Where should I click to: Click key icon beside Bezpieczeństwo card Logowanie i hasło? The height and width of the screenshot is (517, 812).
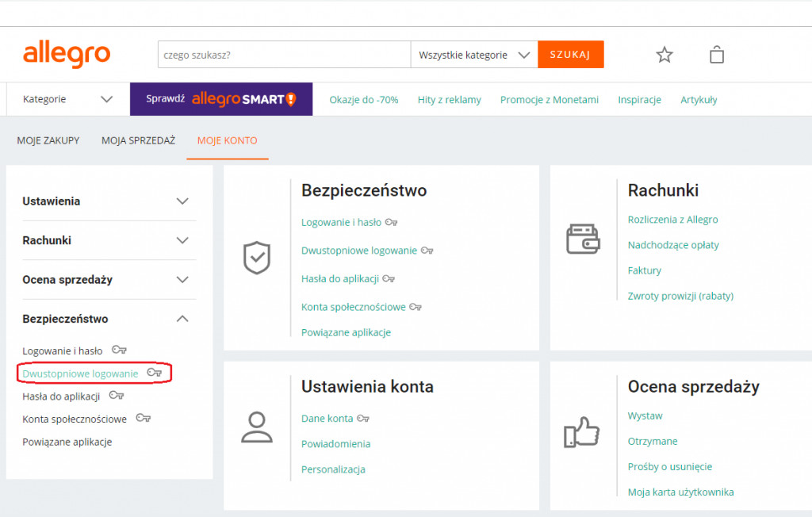[x=392, y=222]
